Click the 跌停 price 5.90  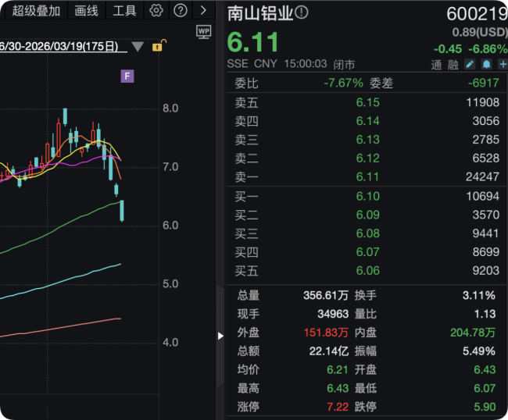(x=485, y=407)
